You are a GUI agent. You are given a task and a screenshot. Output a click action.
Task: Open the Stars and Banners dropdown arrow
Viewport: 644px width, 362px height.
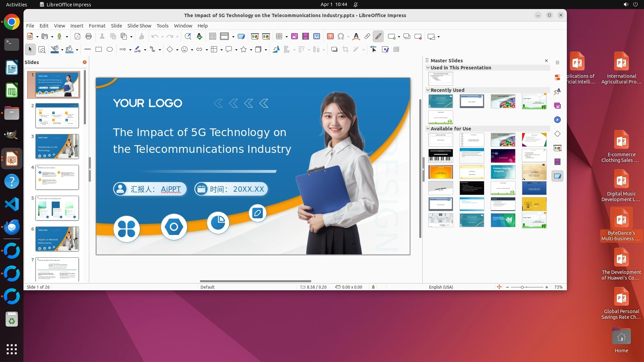251,50
